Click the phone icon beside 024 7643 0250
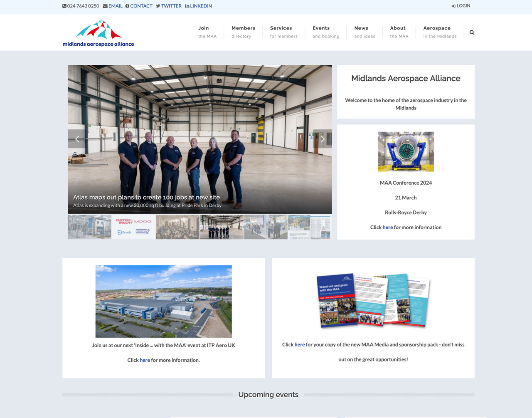Screen dimensions: 532x418 pyautogui.click(x=64, y=6)
